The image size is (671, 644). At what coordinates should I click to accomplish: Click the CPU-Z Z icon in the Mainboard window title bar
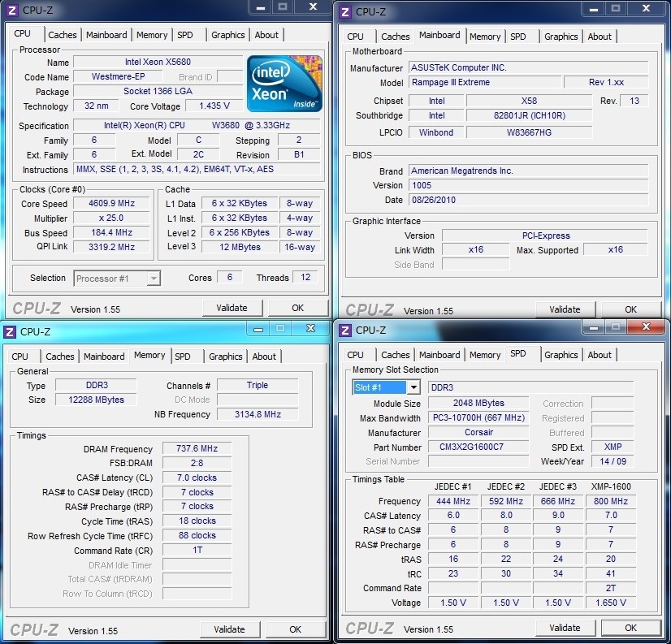[x=345, y=11]
